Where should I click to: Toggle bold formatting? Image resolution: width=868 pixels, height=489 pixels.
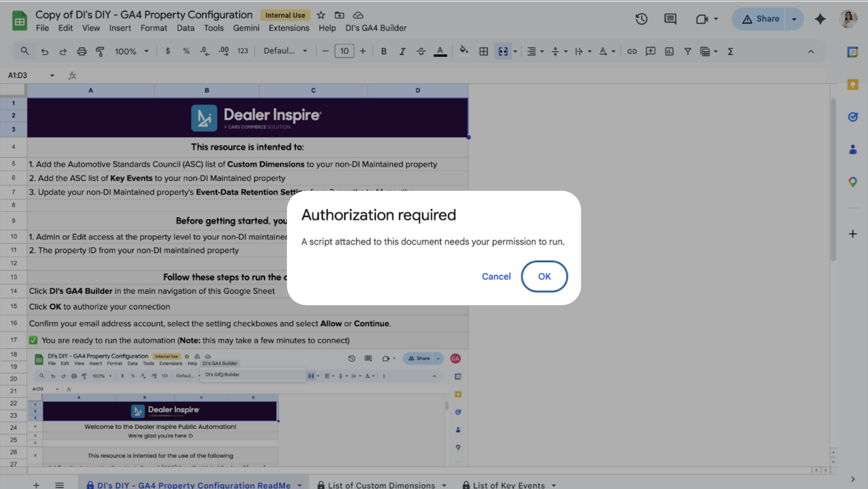[x=383, y=51]
